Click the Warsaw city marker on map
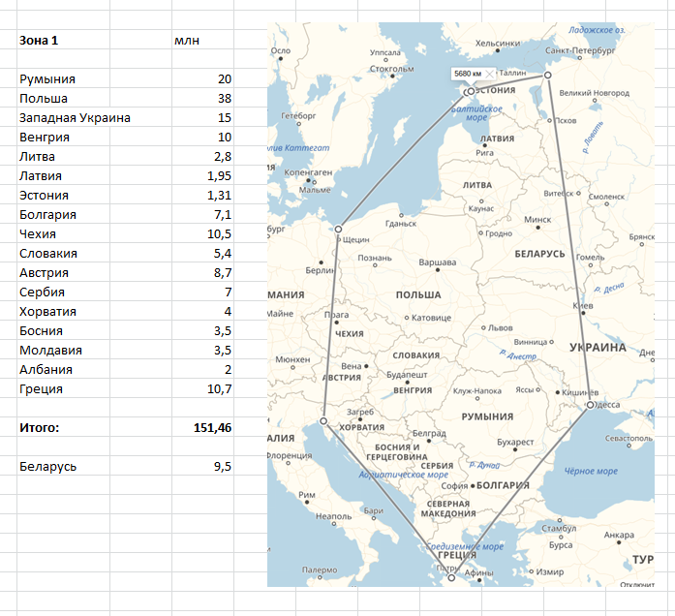Image resolution: width=675 pixels, height=616 pixels. (x=437, y=270)
